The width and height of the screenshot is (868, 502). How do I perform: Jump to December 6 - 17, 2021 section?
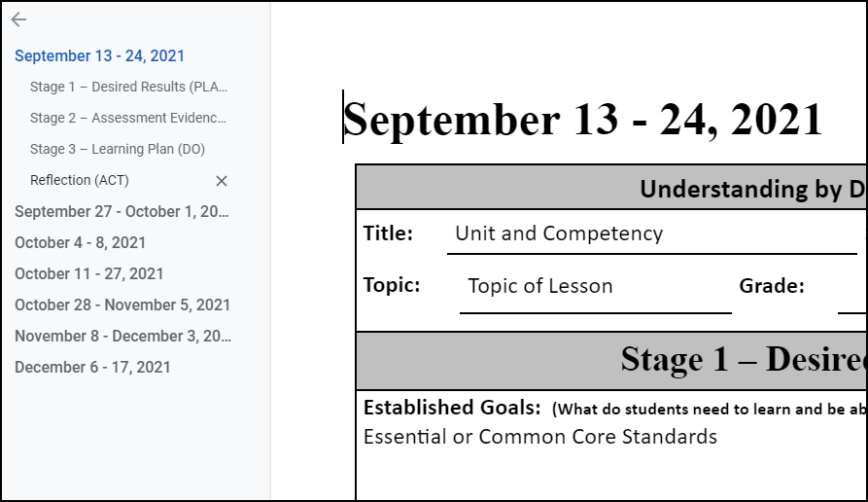coord(92,367)
